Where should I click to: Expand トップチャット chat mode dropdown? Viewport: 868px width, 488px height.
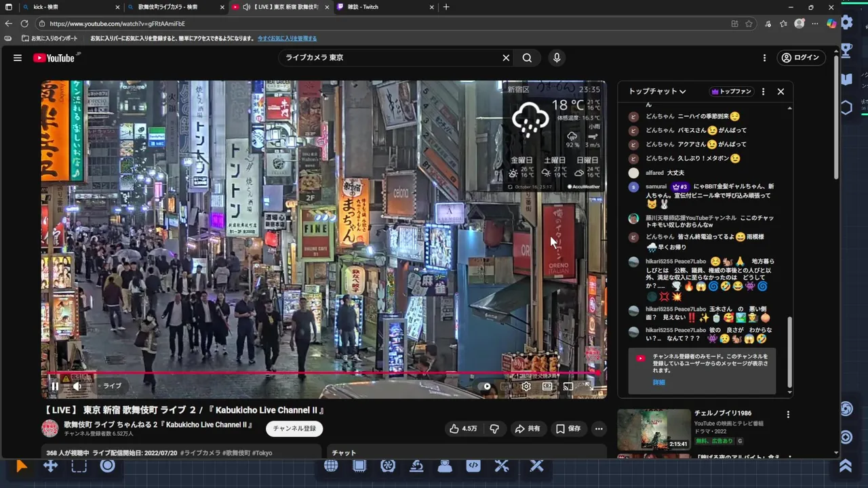click(x=657, y=91)
